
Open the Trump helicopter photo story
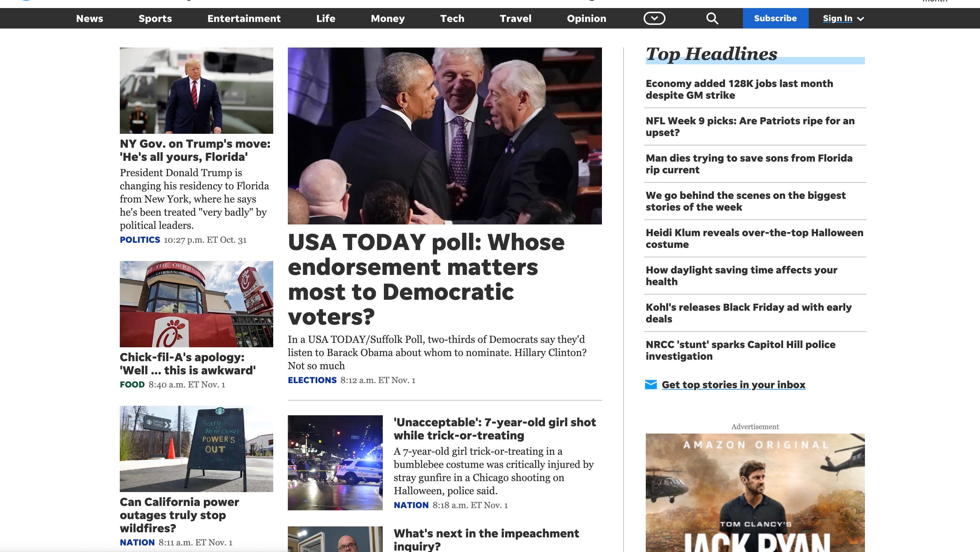[196, 91]
